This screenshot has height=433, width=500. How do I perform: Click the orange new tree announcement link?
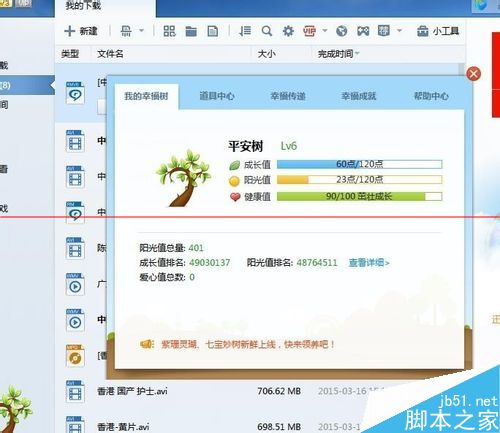248,344
